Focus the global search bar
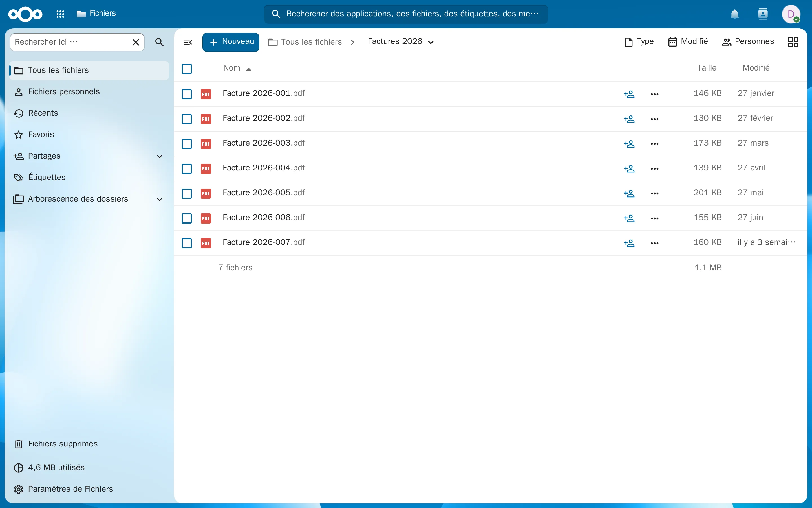 click(406, 14)
